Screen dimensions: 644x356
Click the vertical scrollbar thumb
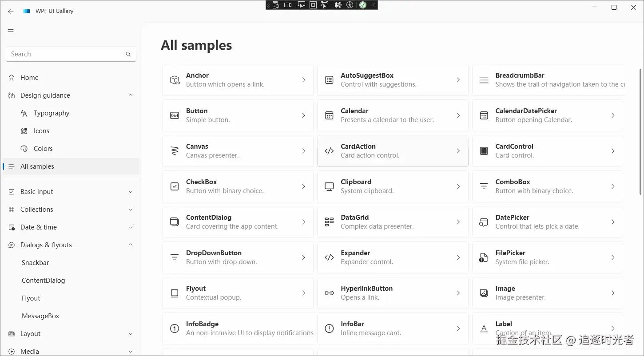click(640, 131)
